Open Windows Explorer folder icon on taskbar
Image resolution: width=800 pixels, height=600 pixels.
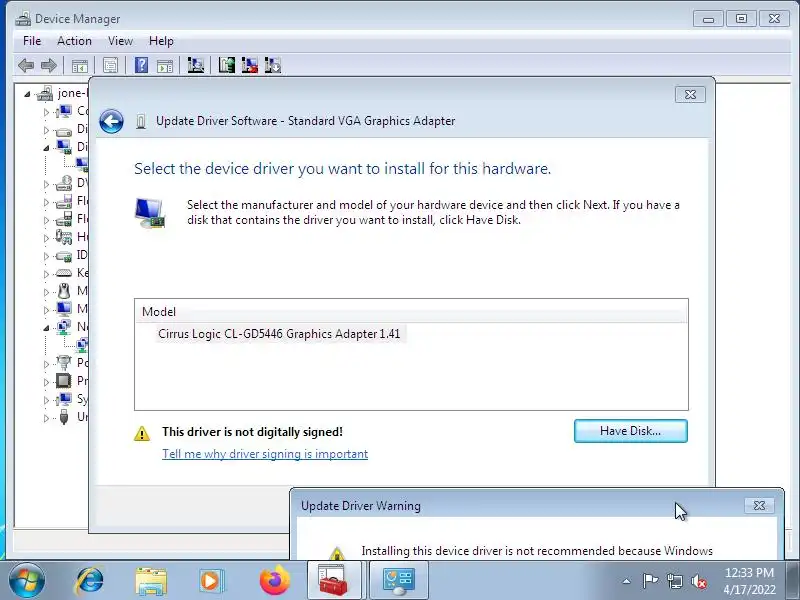coord(151,581)
